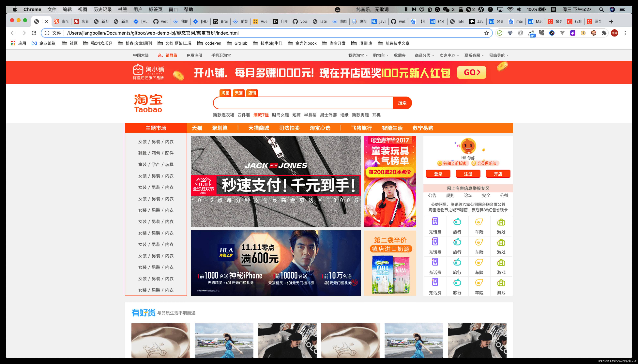Click the first 充话费 phone icon
This screenshot has width=638, height=364.
click(435, 221)
